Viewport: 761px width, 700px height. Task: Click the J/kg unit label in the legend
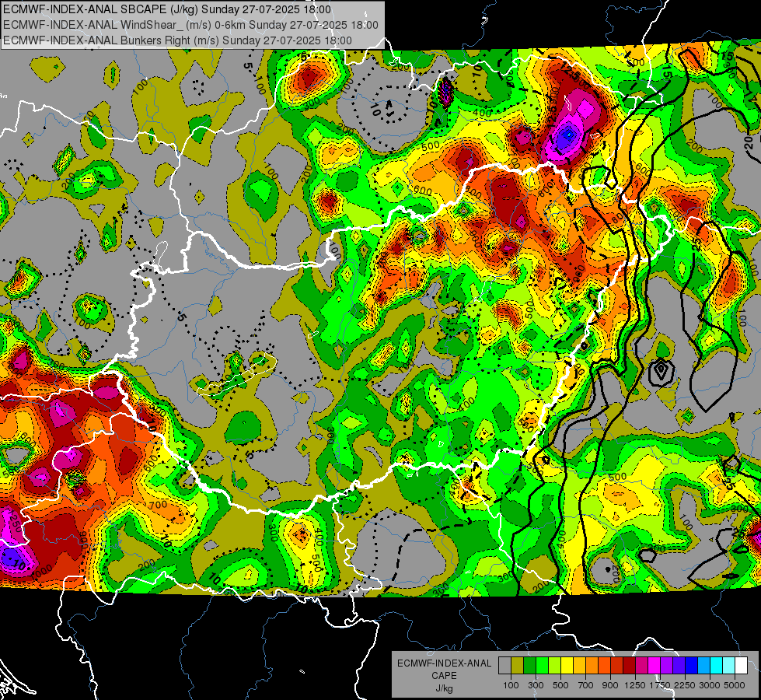[444, 688]
